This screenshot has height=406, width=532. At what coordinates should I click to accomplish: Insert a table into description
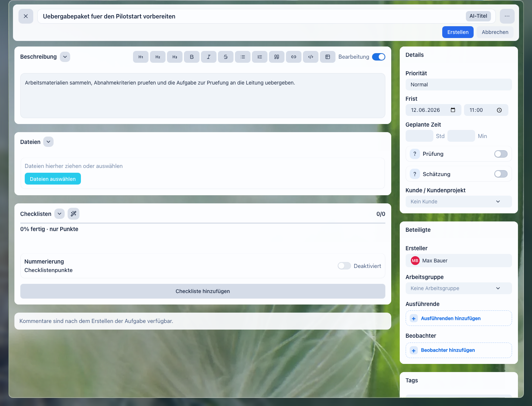[x=328, y=57]
